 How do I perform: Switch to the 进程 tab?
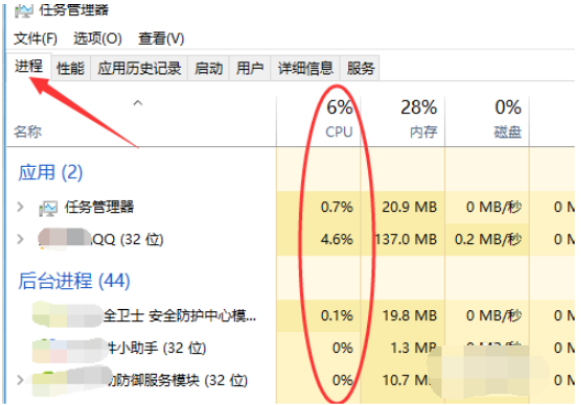[29, 67]
